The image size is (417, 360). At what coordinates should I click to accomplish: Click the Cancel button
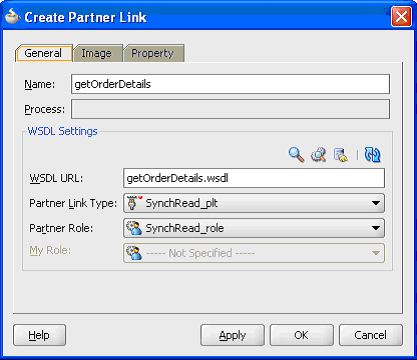point(371,335)
